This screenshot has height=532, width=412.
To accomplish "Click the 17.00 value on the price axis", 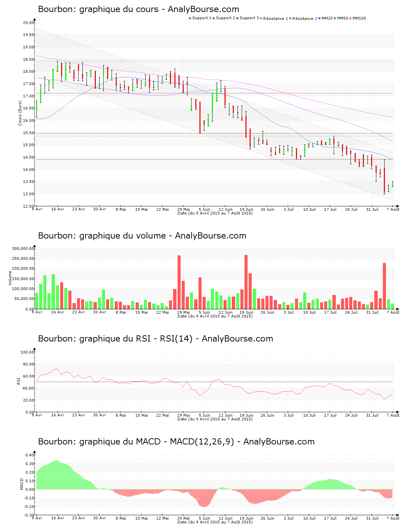I will (x=28, y=96).
